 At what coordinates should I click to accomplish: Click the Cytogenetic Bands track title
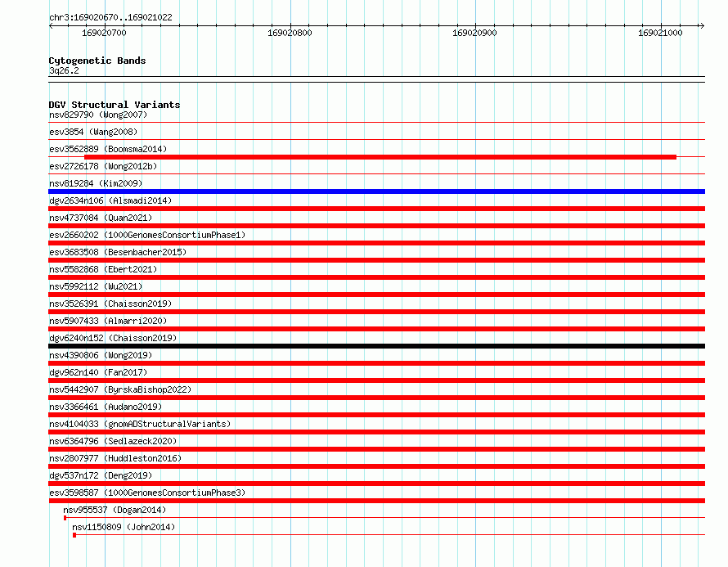[97, 61]
